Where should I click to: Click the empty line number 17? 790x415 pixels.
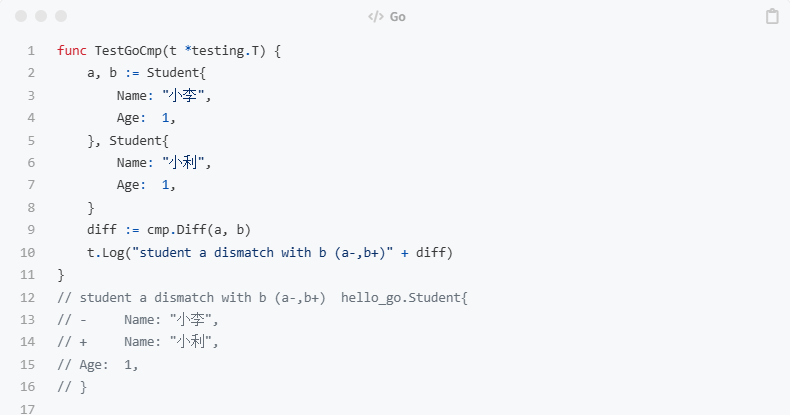click(x=28, y=409)
